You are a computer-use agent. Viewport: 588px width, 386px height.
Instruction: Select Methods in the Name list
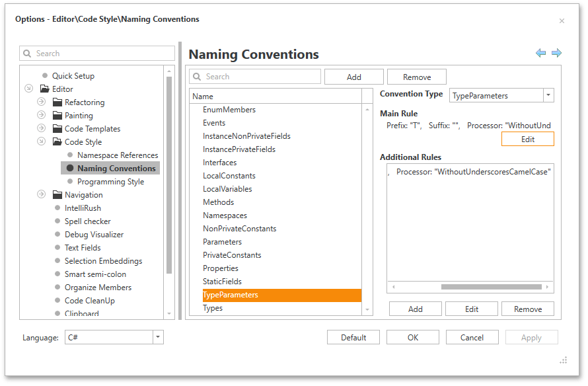[218, 202]
